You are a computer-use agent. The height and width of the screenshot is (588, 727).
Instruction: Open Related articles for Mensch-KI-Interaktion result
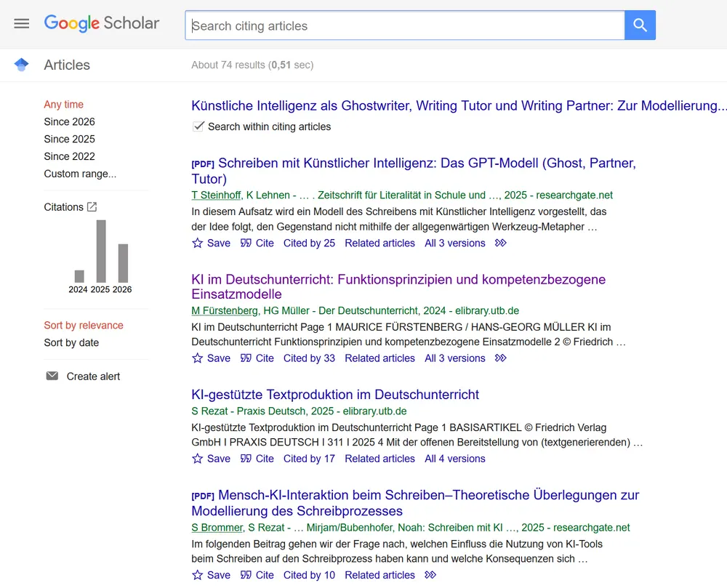point(379,575)
